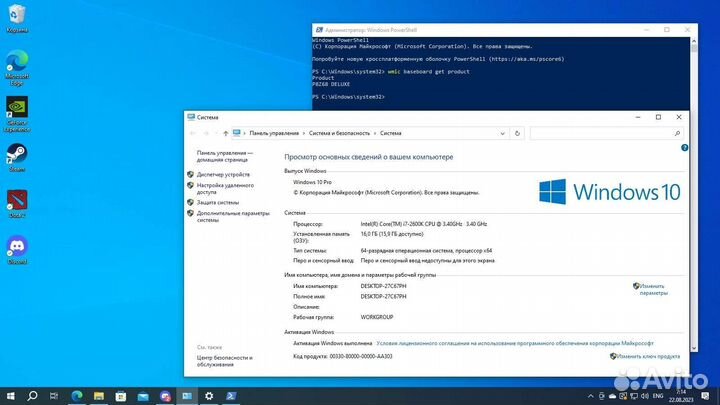Open network icon in system tray
This screenshot has width=720, height=405.
[x=634, y=396]
